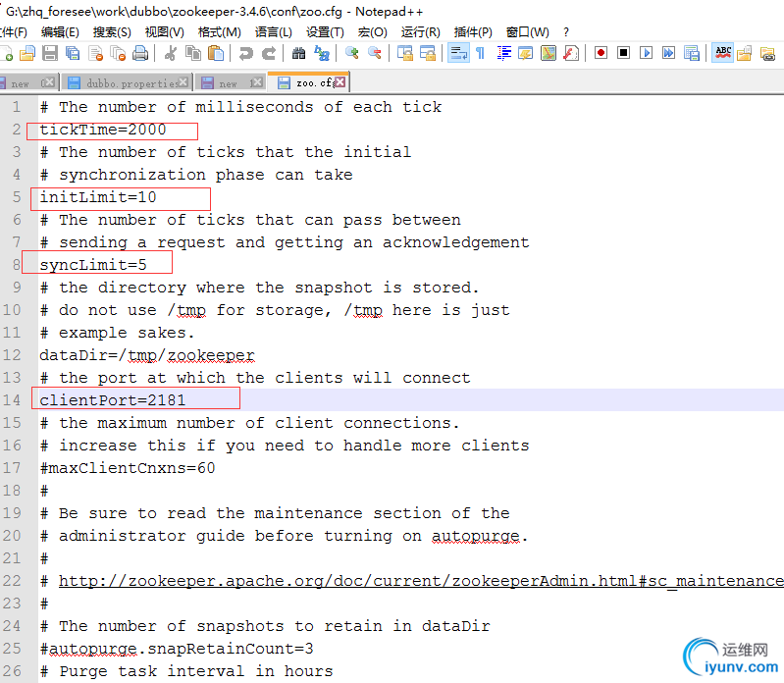Image resolution: width=784 pixels, height=683 pixels.
Task: Open the 编辑(E) menu
Action: (60, 32)
